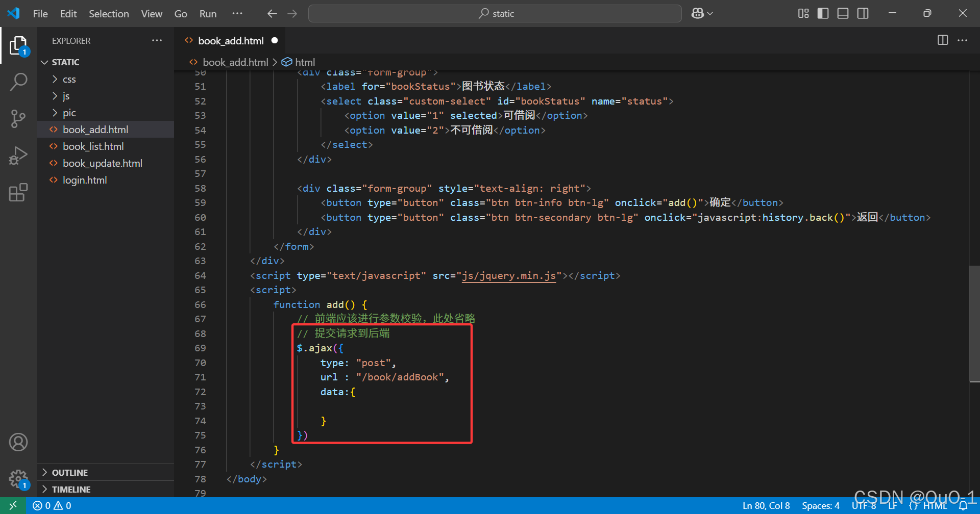This screenshot has height=514, width=980.
Task: Open the Search view in activity bar
Action: [18, 82]
